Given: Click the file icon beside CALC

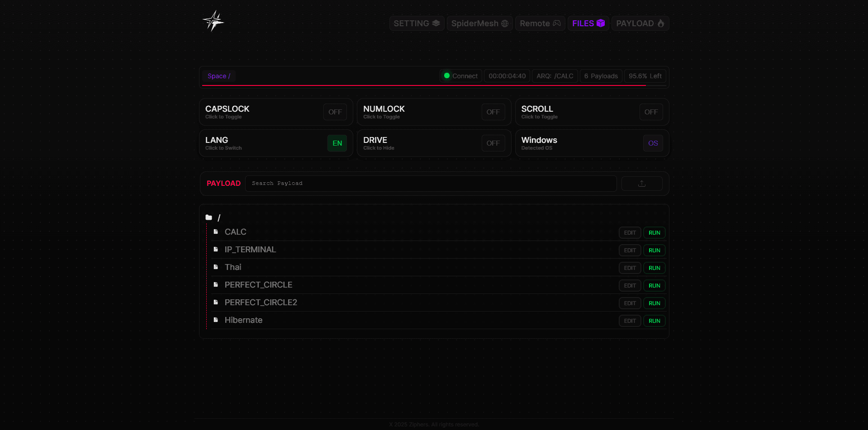Looking at the screenshot, I should pyautogui.click(x=216, y=232).
